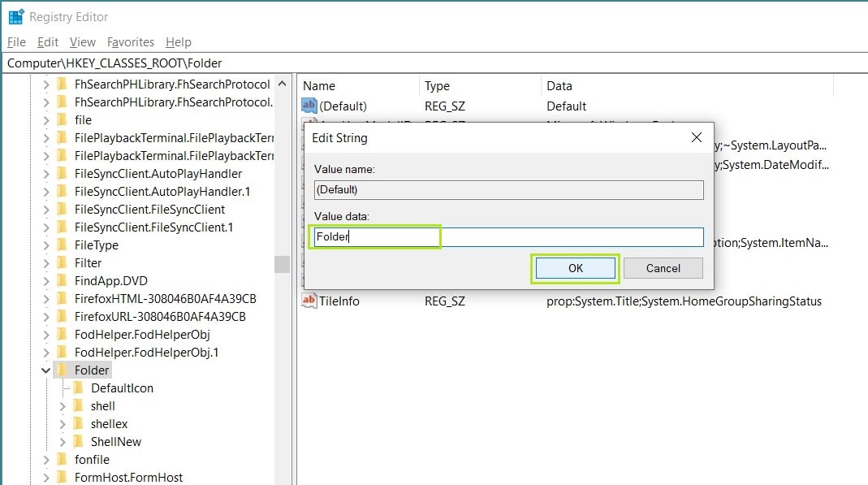Expand the FileType key
Screen dimensions: 868x485
tap(46, 245)
